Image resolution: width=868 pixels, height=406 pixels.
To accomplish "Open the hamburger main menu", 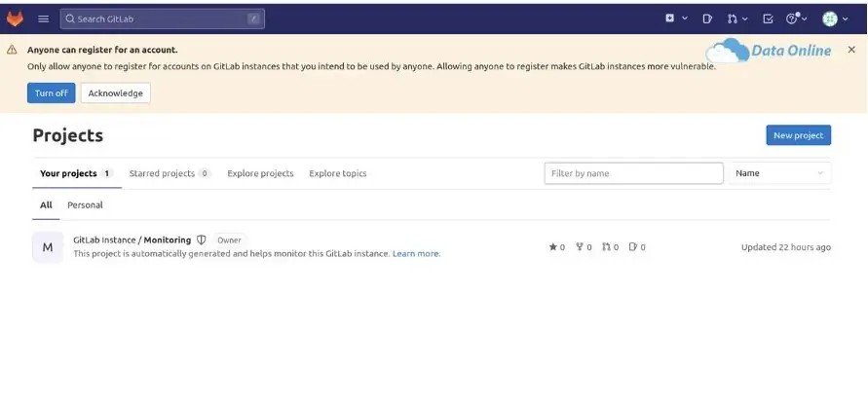I will click(43, 18).
